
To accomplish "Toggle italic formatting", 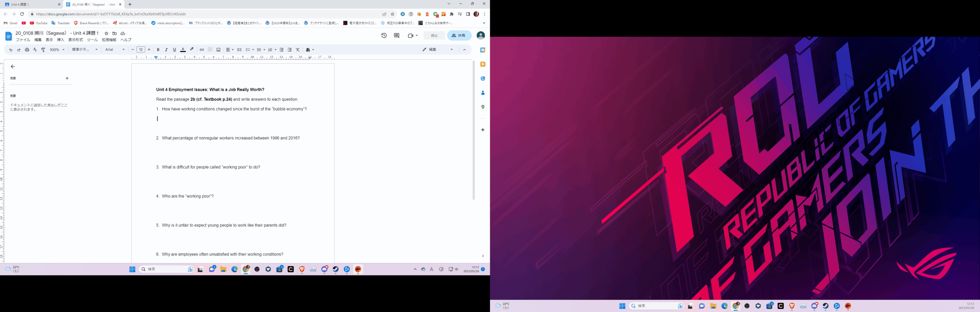I will point(166,50).
